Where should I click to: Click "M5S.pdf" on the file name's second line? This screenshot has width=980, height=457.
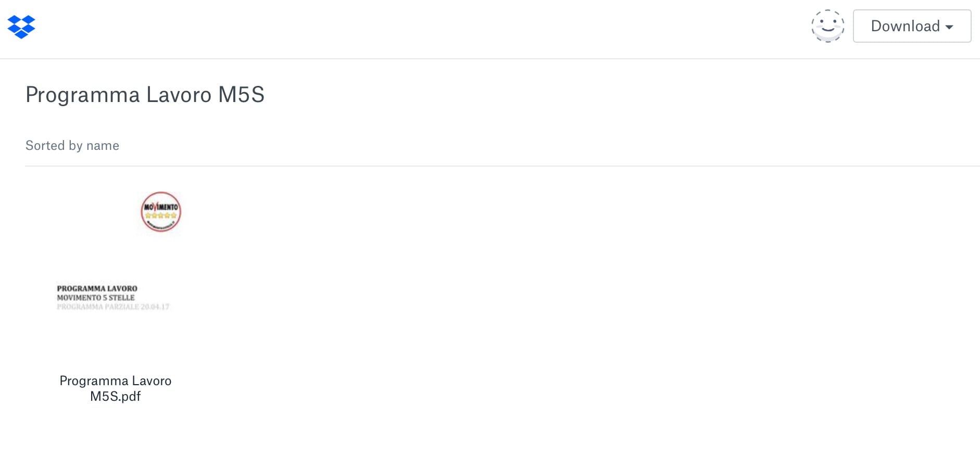click(116, 397)
